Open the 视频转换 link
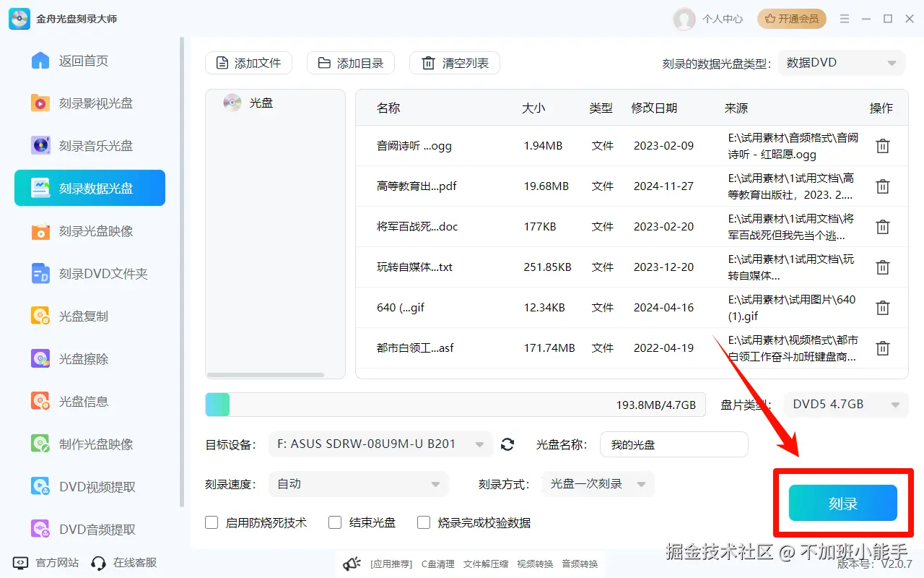Viewport: 924px width, 578px height. (535, 564)
